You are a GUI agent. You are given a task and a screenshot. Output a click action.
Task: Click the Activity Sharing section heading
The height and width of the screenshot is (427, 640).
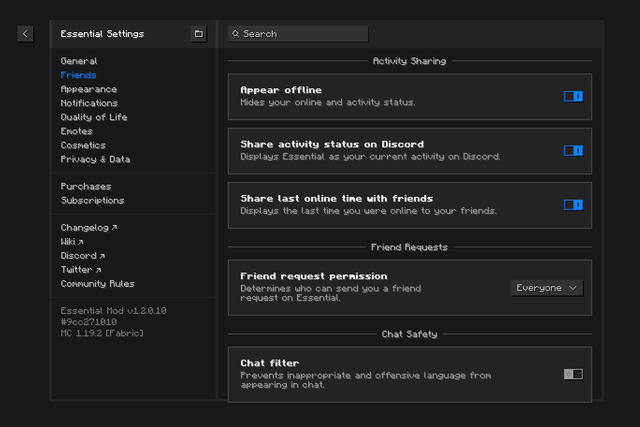409,61
